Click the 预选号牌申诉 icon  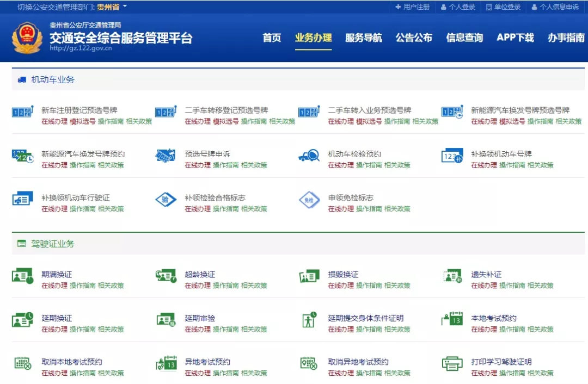coord(166,156)
